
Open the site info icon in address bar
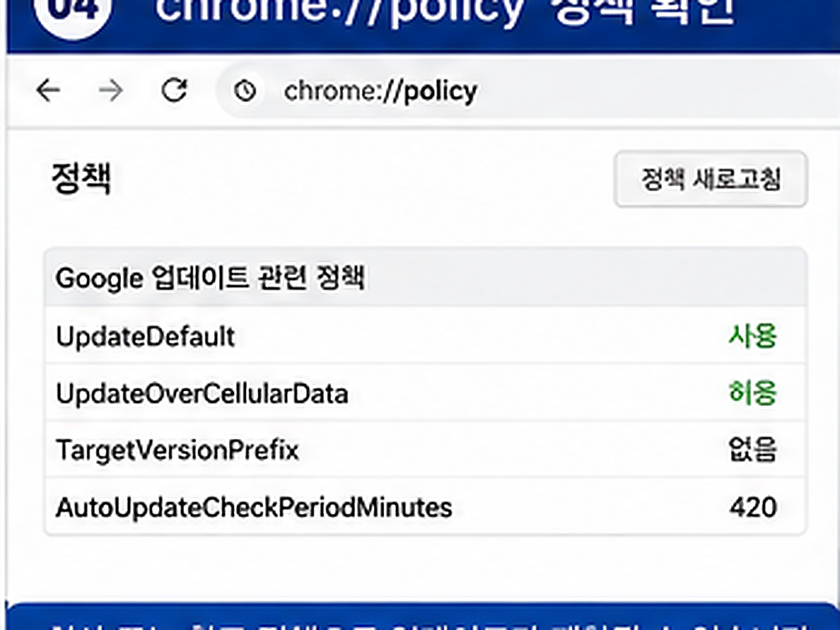(x=245, y=91)
